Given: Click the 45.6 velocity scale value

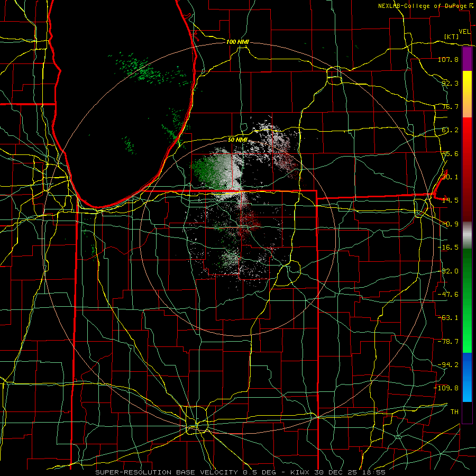Looking at the screenshot, I should click(x=450, y=153).
